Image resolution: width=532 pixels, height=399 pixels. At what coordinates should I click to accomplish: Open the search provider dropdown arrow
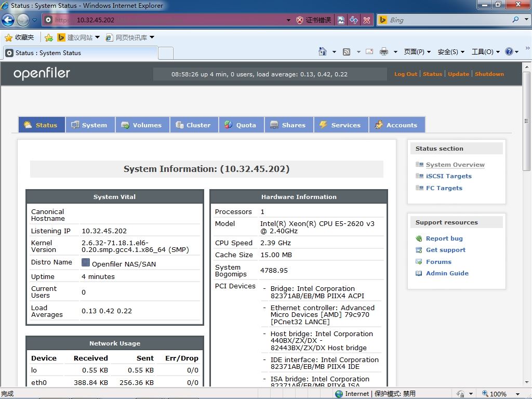point(526,20)
